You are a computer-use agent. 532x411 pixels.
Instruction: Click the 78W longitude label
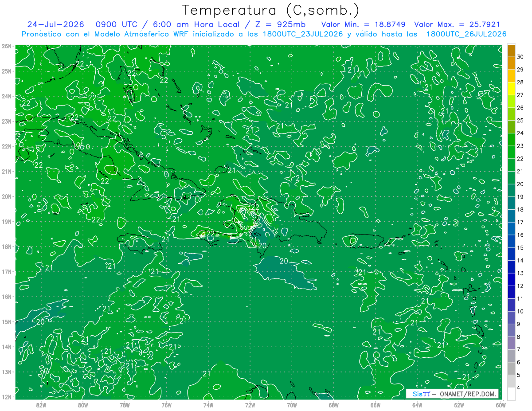tap(125, 405)
